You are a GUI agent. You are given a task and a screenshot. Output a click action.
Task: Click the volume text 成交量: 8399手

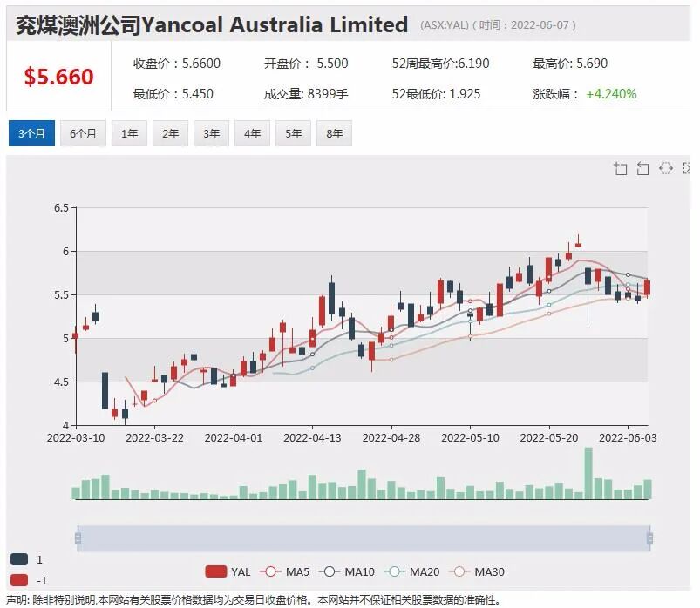[306, 94]
